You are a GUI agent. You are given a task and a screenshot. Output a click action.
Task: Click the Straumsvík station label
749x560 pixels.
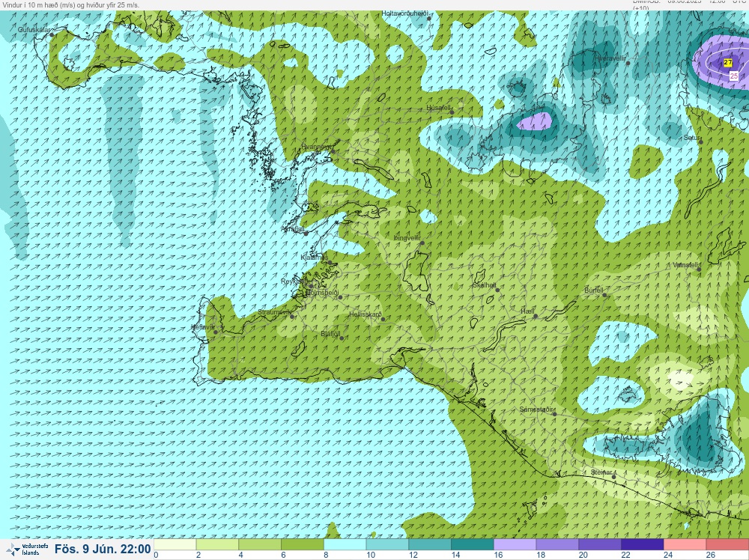point(274,312)
